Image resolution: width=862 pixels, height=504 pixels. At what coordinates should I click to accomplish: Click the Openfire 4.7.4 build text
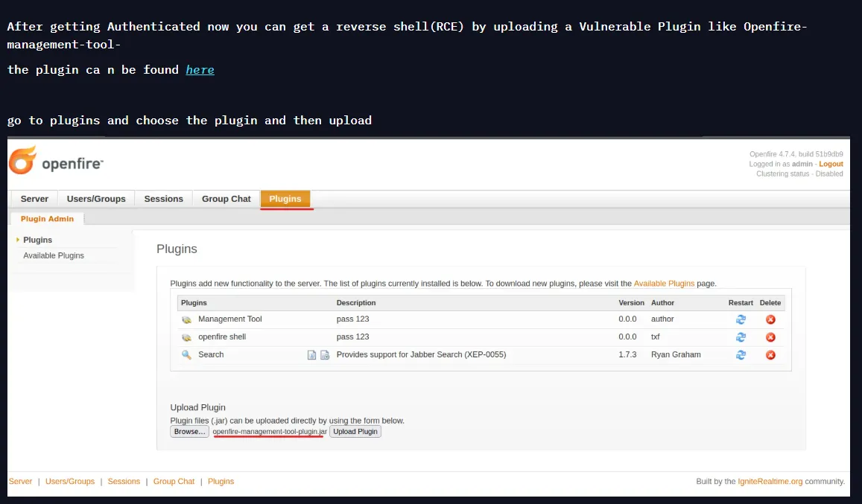point(796,154)
